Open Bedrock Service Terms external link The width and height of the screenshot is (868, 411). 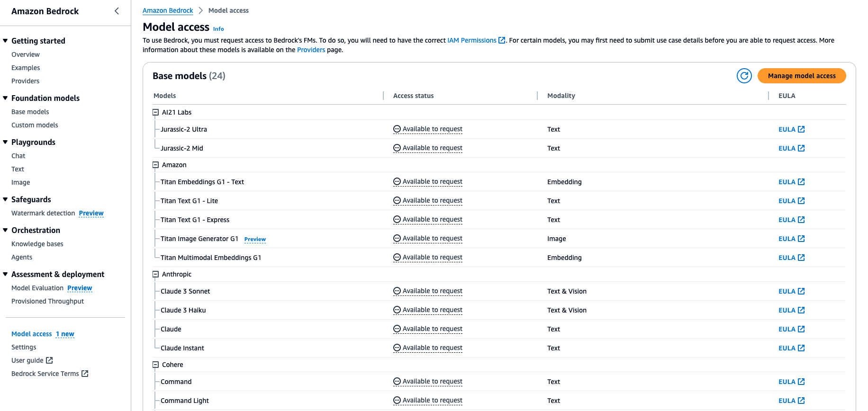pos(50,374)
